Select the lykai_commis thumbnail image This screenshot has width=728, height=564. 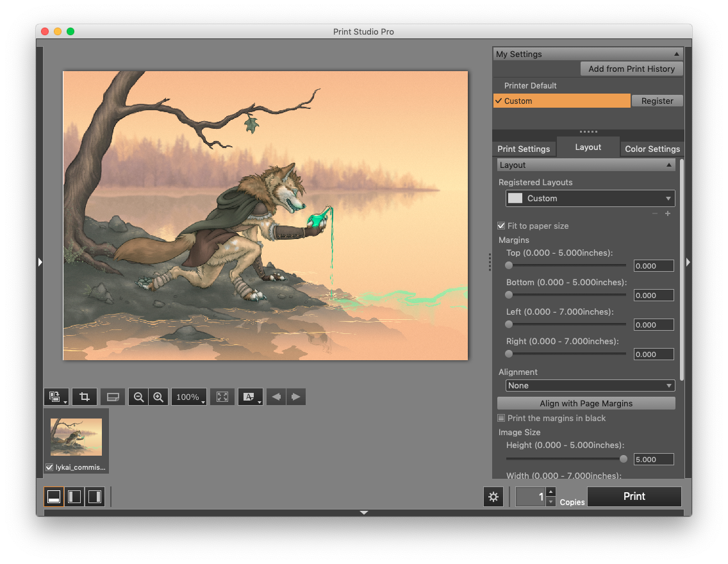pyautogui.click(x=76, y=437)
